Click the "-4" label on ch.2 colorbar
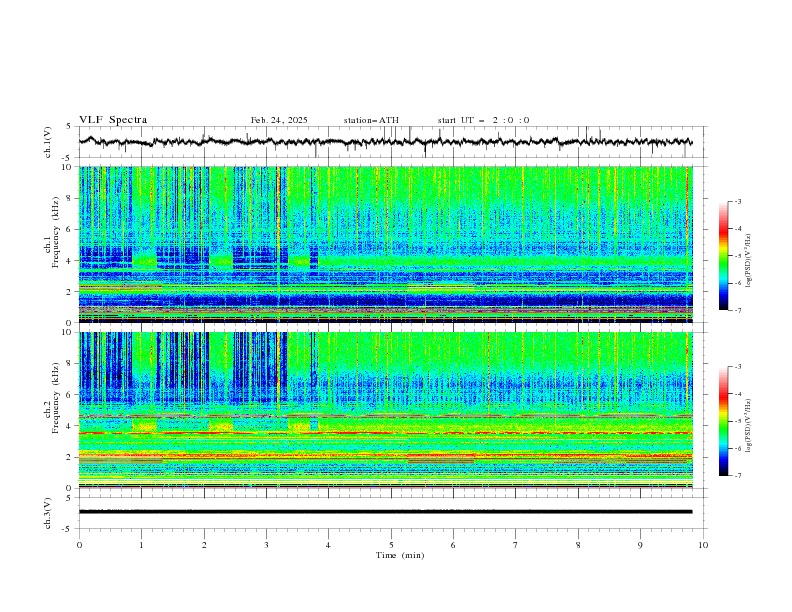Viewport: 792px width, 612px height. (738, 394)
